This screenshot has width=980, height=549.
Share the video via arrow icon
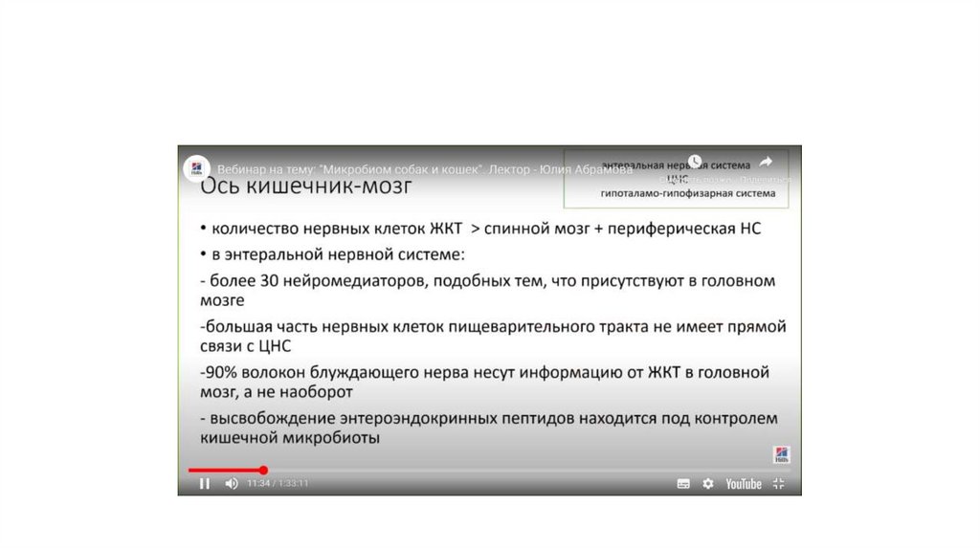pos(766,163)
